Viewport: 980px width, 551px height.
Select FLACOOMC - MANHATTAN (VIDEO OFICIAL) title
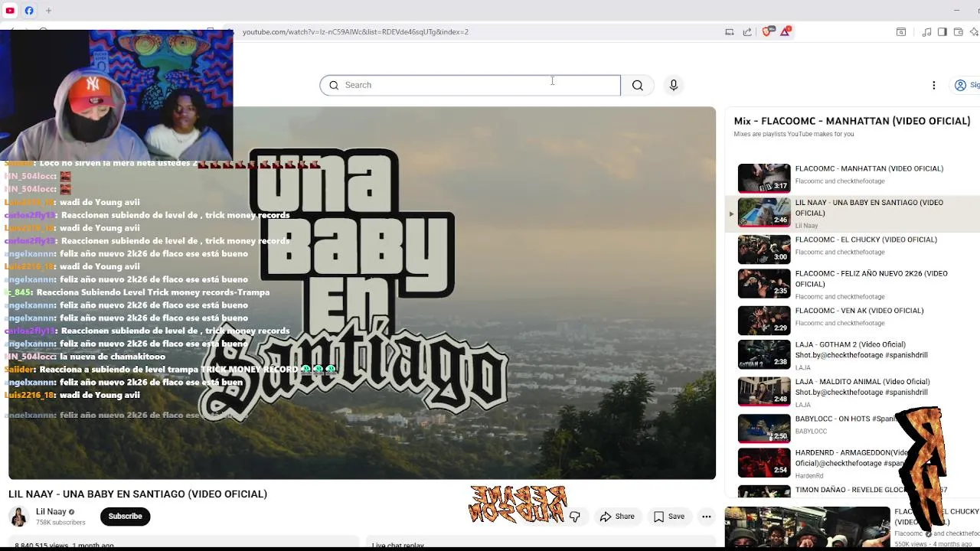[869, 168]
